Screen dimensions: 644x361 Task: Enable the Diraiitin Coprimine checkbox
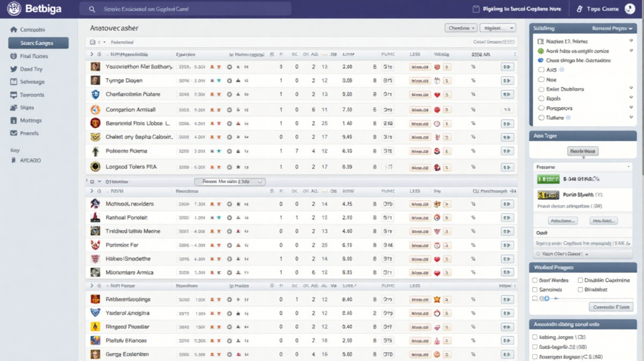coord(580,280)
